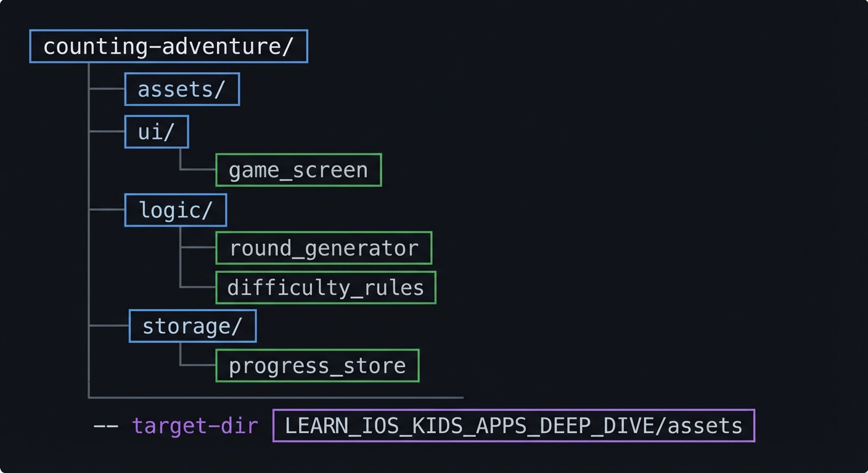868x473 pixels.
Task: Expand the storage/ folder
Action: [192, 326]
